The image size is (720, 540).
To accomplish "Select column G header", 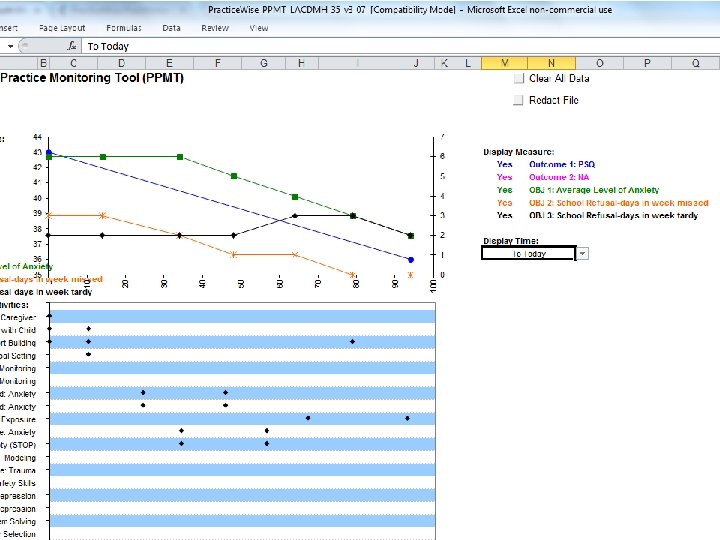I will tap(264, 63).
